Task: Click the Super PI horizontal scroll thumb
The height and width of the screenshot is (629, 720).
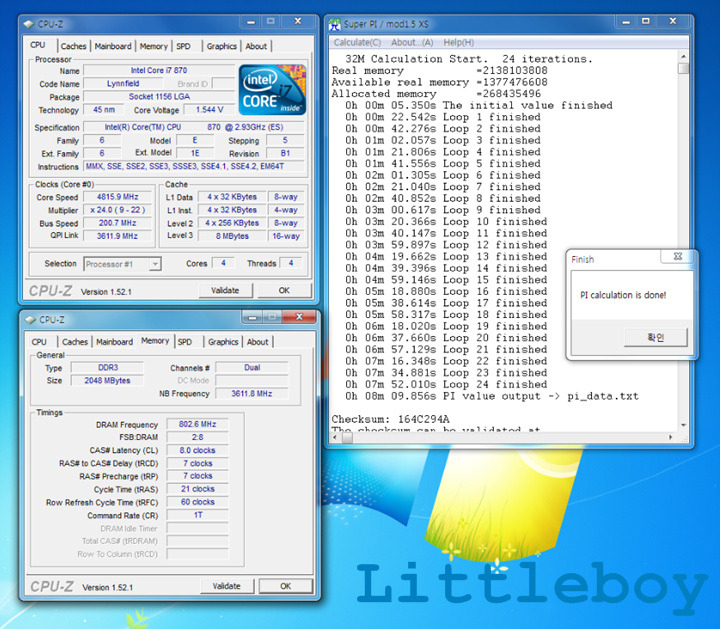Action: 348,438
